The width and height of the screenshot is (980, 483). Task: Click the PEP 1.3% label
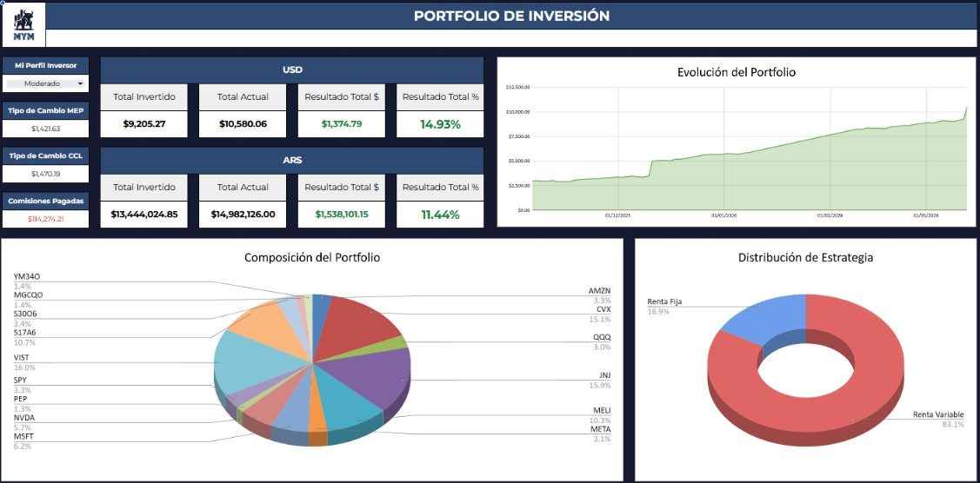(x=23, y=403)
